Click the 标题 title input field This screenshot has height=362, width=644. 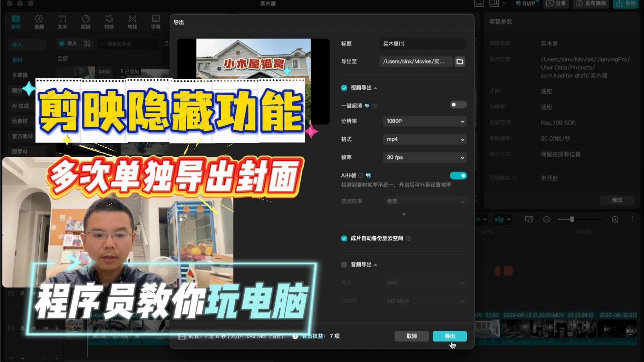[x=423, y=44]
